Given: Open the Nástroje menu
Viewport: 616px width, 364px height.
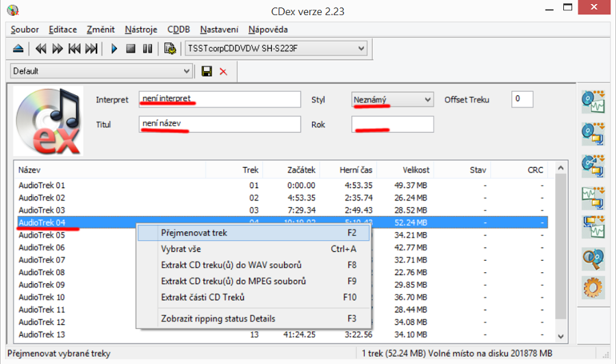Looking at the screenshot, I should 141,29.
